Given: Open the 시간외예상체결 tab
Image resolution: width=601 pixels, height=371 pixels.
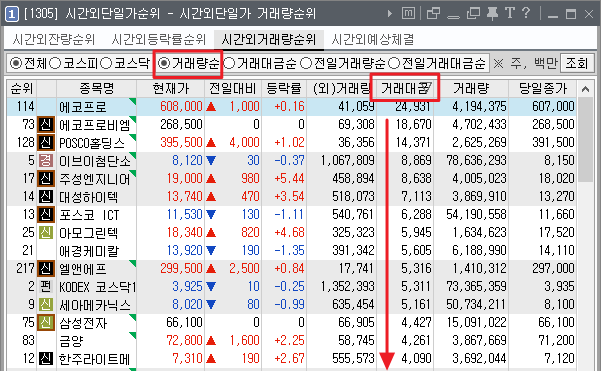Looking at the screenshot, I should 372,39.
